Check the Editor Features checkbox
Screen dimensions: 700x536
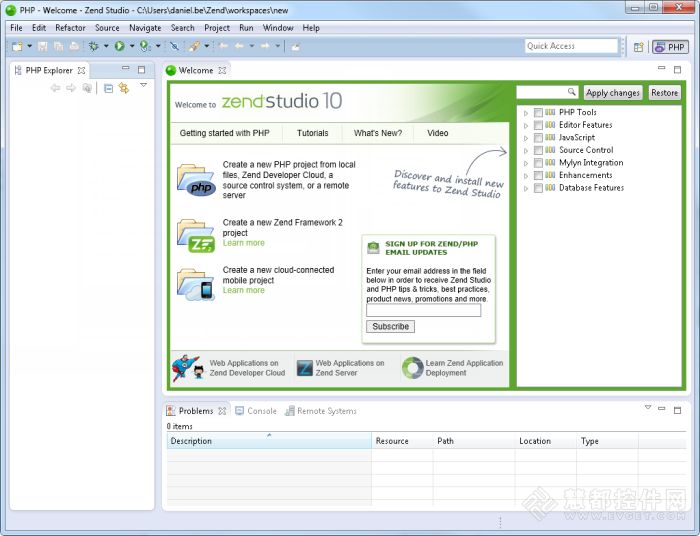tap(538, 125)
